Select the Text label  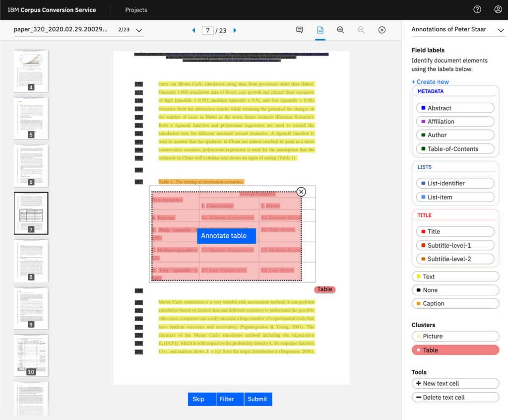[x=455, y=277]
